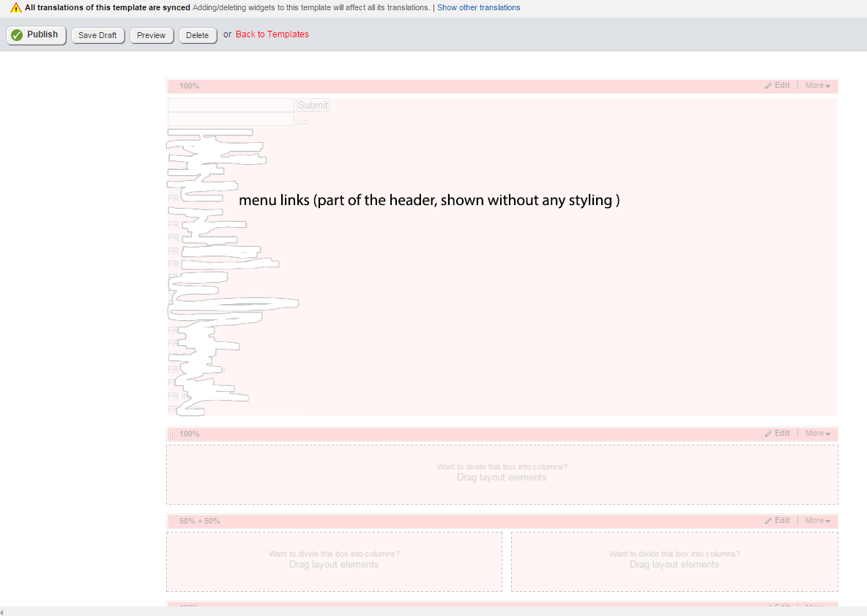The width and height of the screenshot is (867, 616).
Task: Edit the empty 100% row
Action: coord(778,434)
